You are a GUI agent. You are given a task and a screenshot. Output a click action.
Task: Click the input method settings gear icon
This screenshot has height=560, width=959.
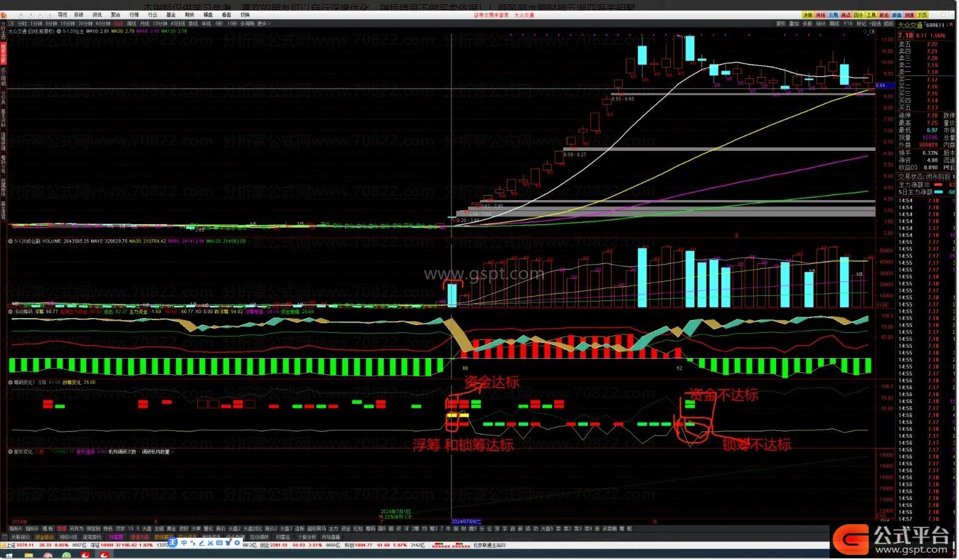(x=237, y=543)
